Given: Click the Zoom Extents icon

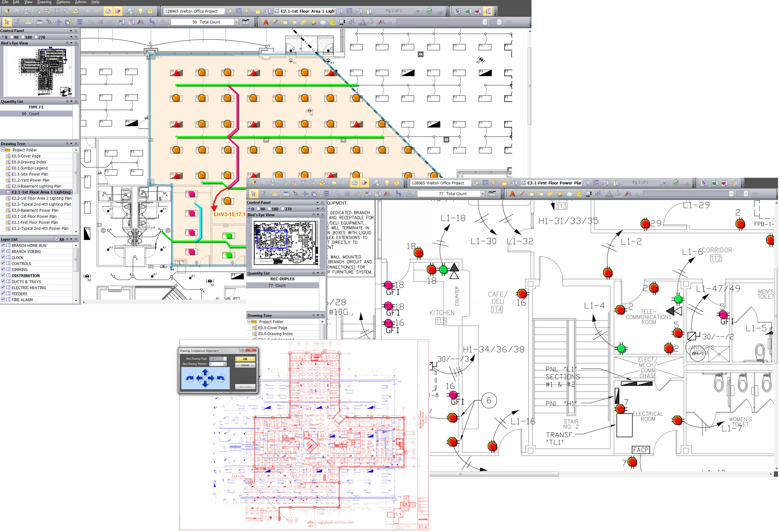Looking at the screenshot, I should tap(57, 11).
